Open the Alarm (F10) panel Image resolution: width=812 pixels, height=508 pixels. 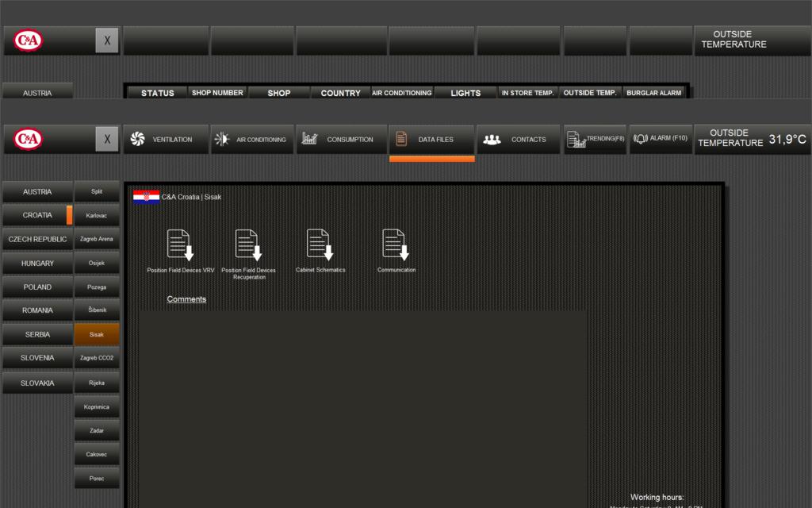coord(661,139)
